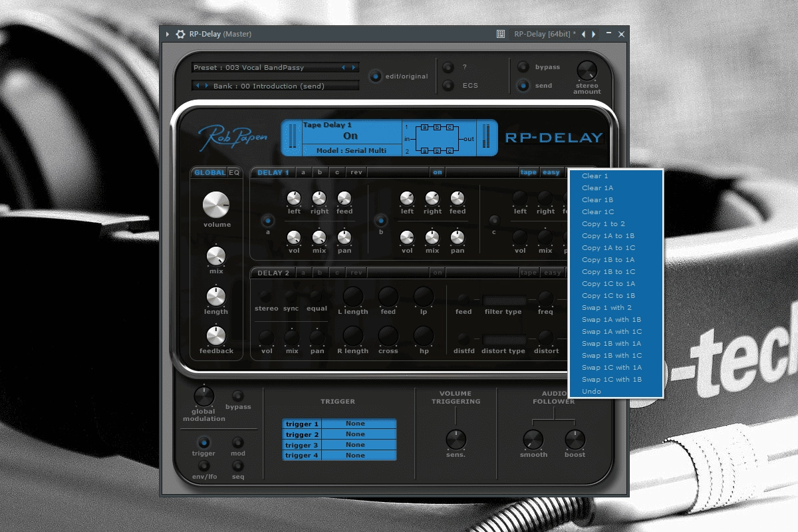
Task: Step Bank back with its left arrow
Action: click(198, 86)
